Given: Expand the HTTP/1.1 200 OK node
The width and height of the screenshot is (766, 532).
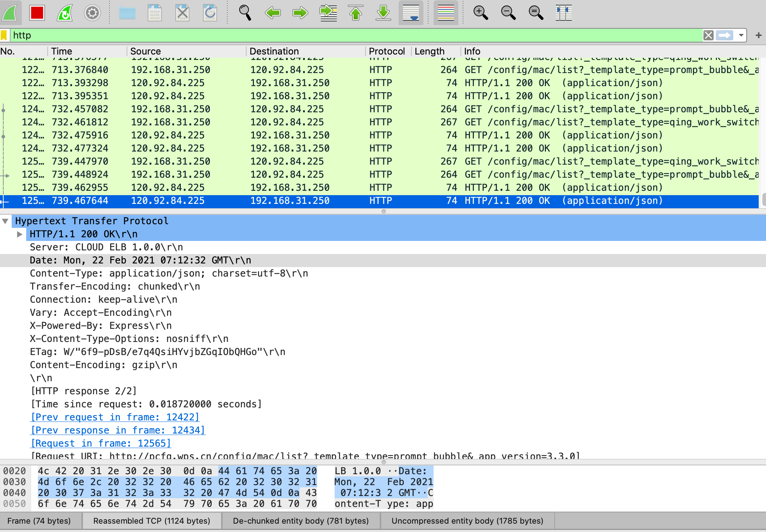Looking at the screenshot, I should pos(20,234).
